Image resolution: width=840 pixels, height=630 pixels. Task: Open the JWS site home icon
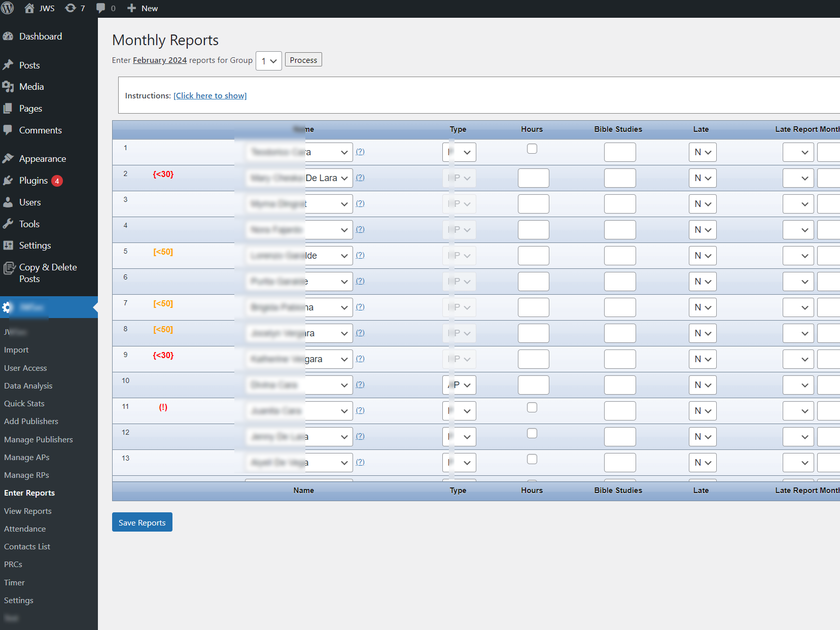coord(29,8)
